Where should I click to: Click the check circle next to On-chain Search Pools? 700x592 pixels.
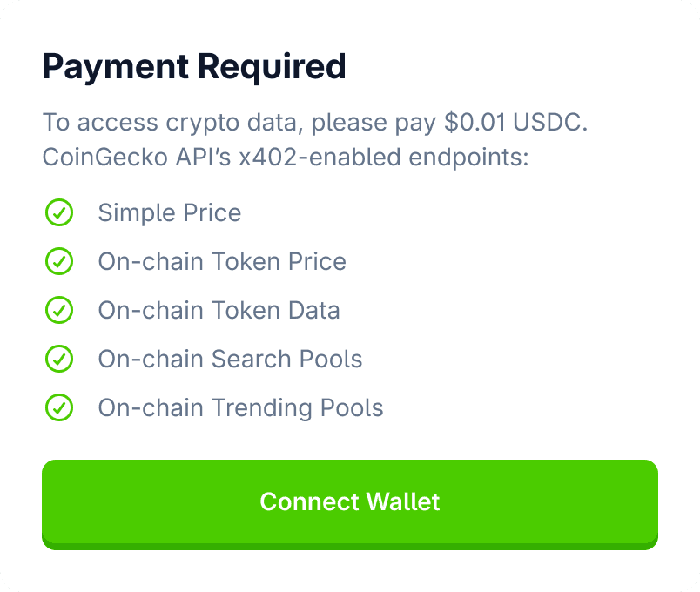(59, 359)
